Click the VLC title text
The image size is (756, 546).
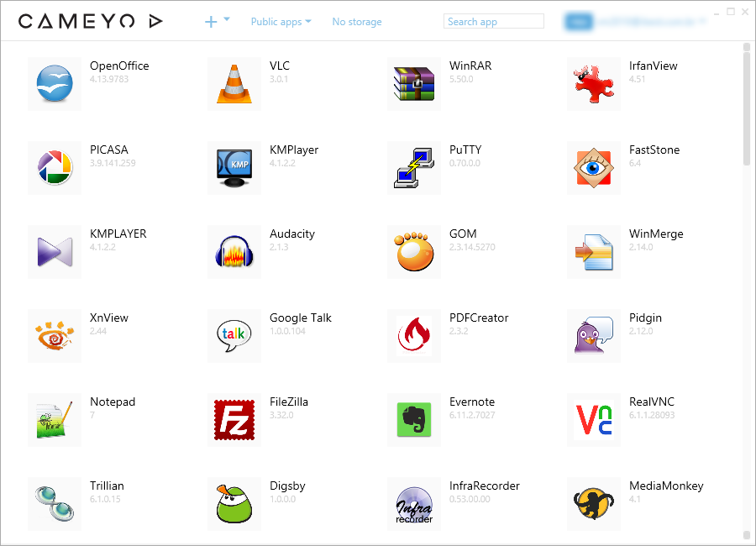point(280,66)
